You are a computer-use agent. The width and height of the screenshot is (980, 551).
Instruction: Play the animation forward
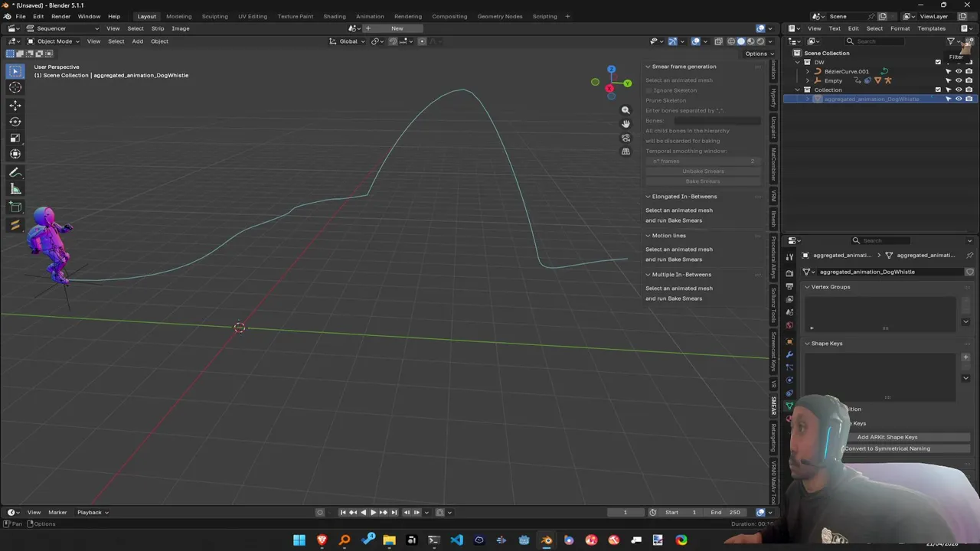click(373, 512)
